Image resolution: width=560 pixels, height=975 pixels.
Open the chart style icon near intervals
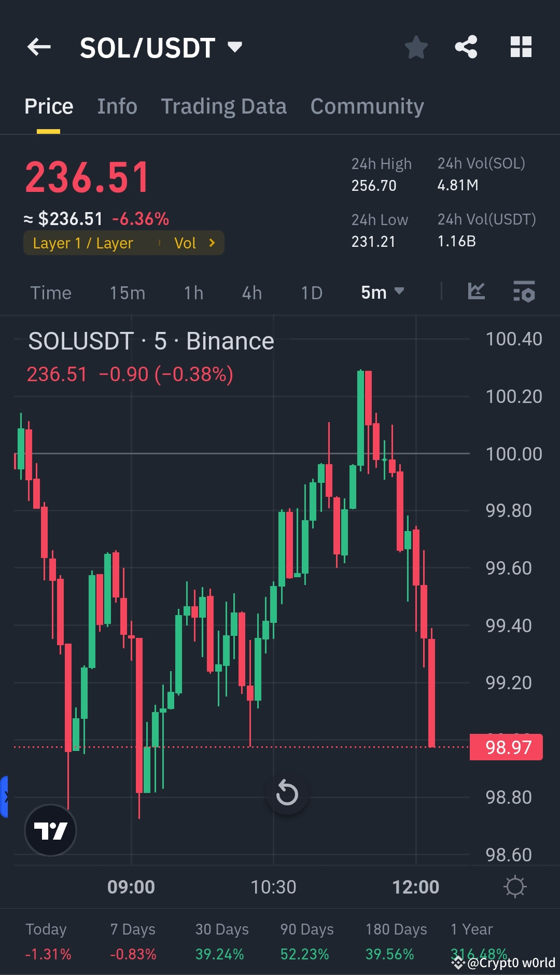coord(475,292)
